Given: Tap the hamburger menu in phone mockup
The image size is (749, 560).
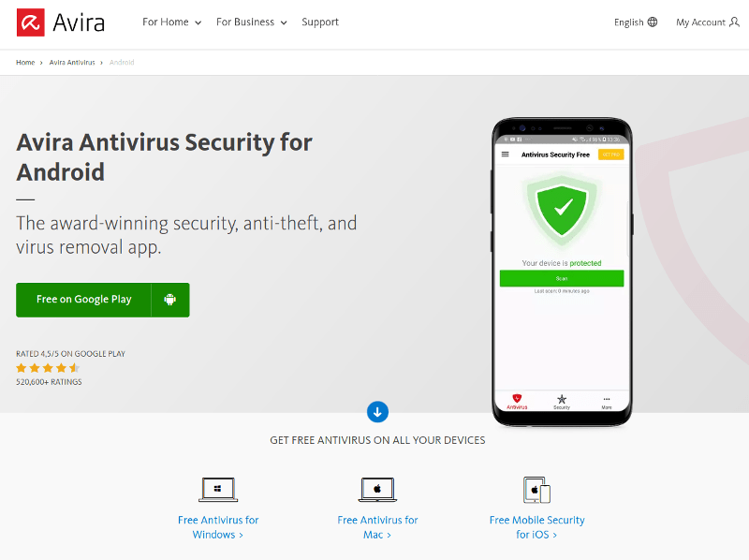Looking at the screenshot, I should [506, 155].
